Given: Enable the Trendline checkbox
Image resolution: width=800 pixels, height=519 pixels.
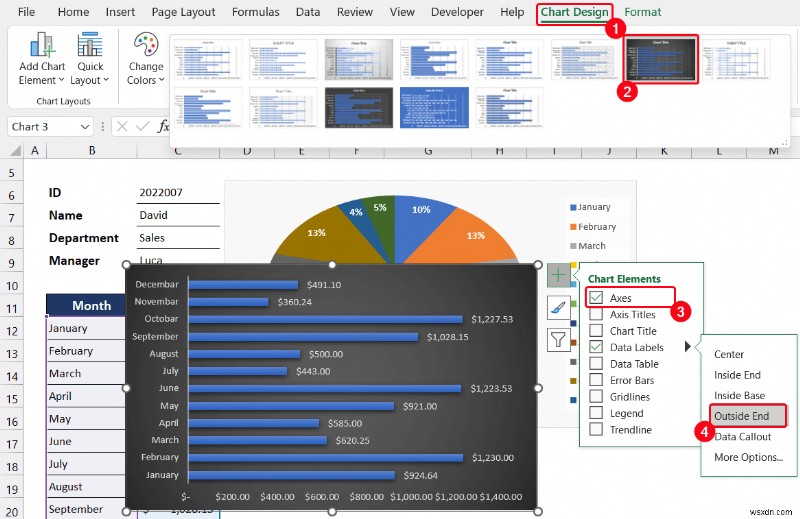Looking at the screenshot, I should point(596,430).
